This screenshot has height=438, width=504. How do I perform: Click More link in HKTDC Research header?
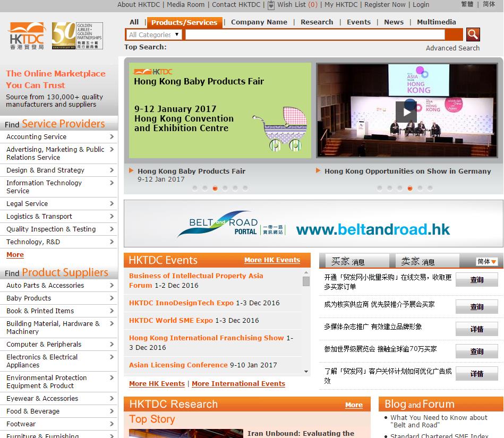coord(354,405)
